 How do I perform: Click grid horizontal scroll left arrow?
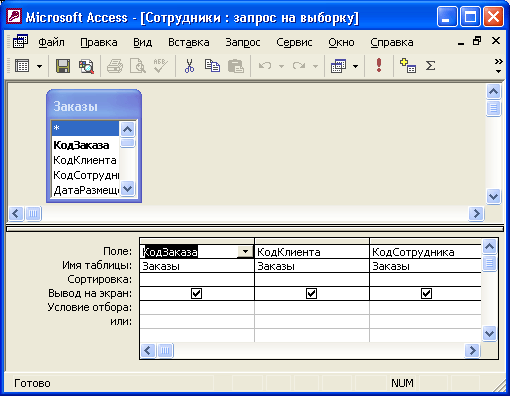click(x=148, y=350)
